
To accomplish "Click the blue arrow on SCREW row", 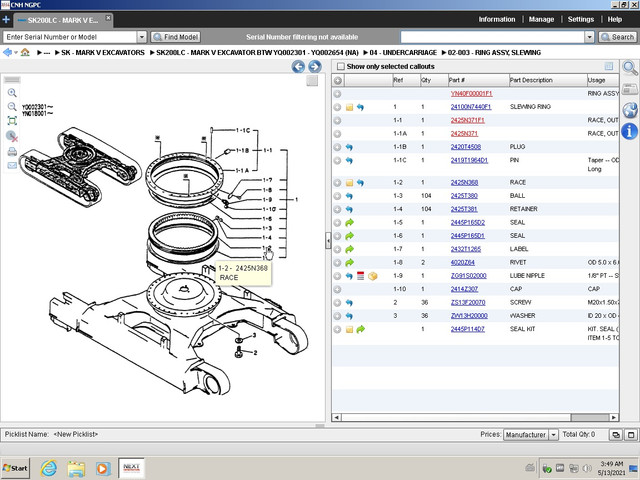I will coord(349,303).
